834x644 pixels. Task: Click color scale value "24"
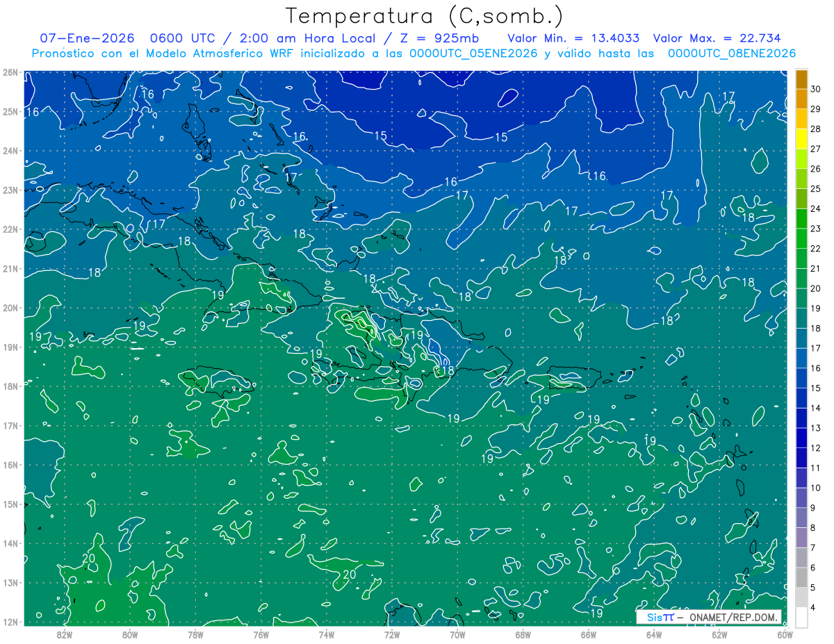[x=816, y=209]
